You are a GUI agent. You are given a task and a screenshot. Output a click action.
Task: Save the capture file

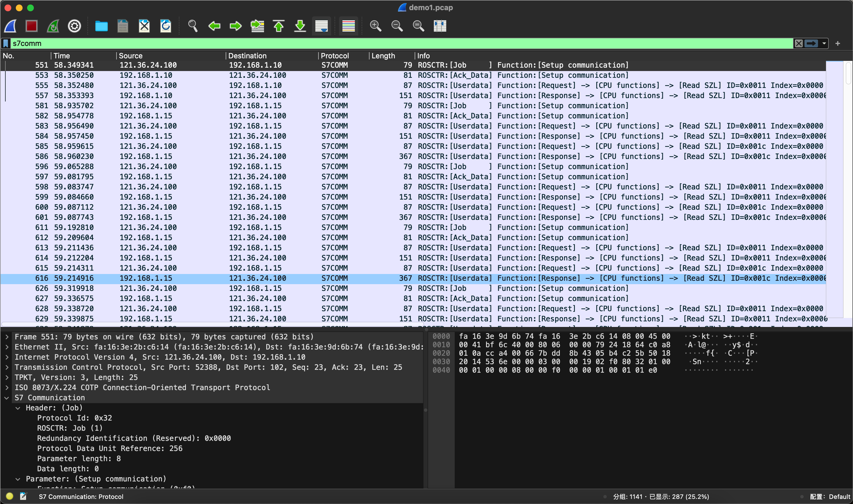pyautogui.click(x=123, y=26)
